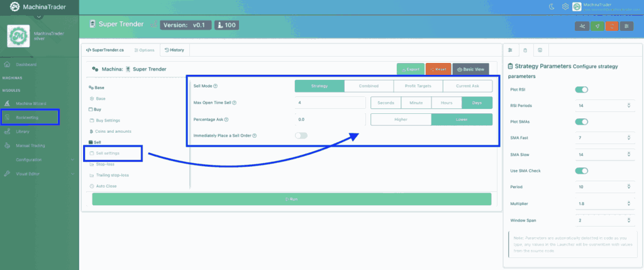Open the SuperTrender.cs tab

(x=105, y=50)
